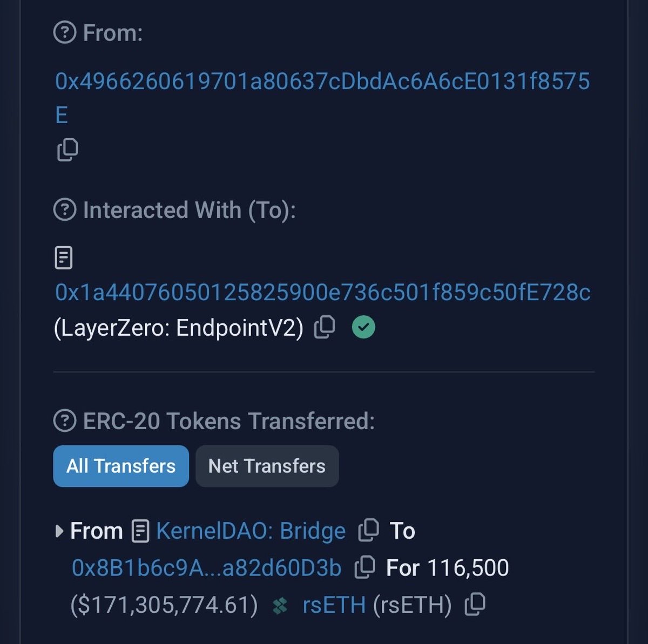The image size is (648, 644).
Task: Click contract icon before KernelDAO: Bridge
Action: [x=140, y=531]
